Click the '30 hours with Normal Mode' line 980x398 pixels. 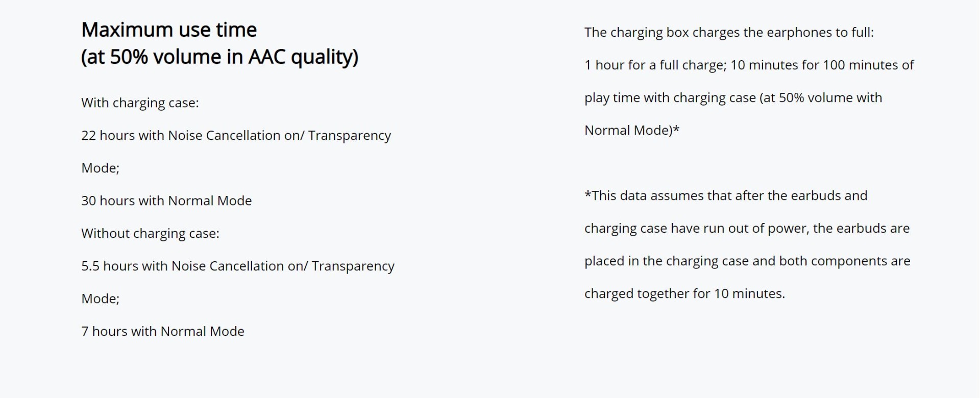coord(166,201)
